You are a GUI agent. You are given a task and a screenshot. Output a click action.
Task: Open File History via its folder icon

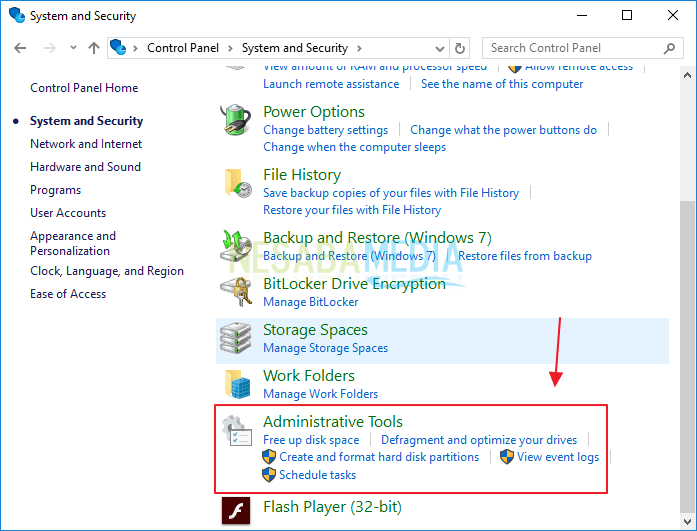236,184
